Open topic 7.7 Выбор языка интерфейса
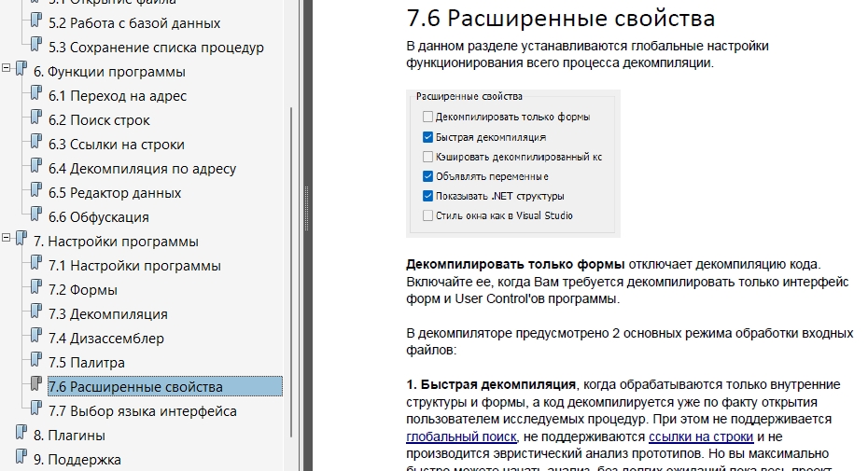Image resolution: width=868 pixels, height=471 pixels. 143,411
